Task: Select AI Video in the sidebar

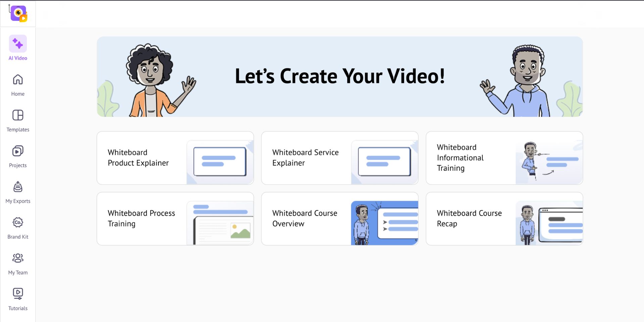Action: tap(17, 47)
